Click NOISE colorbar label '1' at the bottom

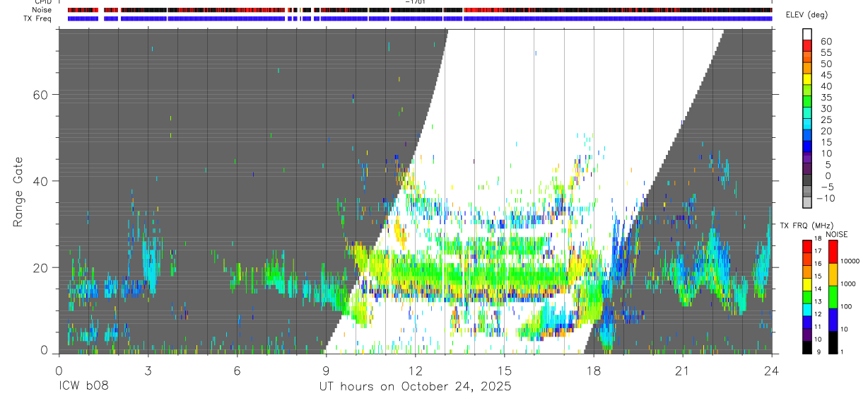tap(842, 351)
